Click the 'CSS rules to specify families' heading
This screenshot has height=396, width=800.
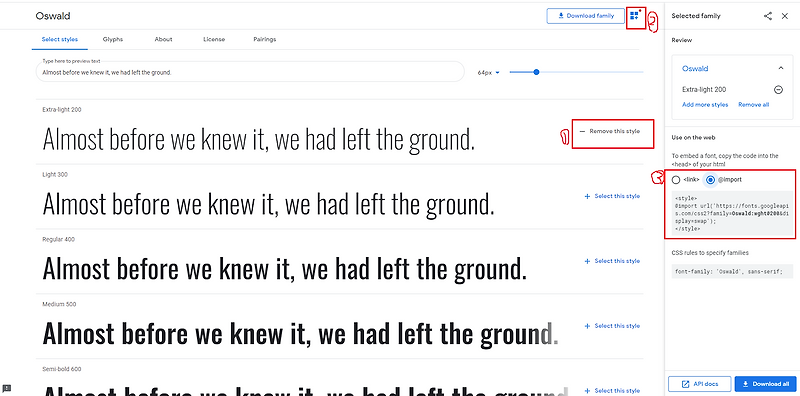(710, 253)
